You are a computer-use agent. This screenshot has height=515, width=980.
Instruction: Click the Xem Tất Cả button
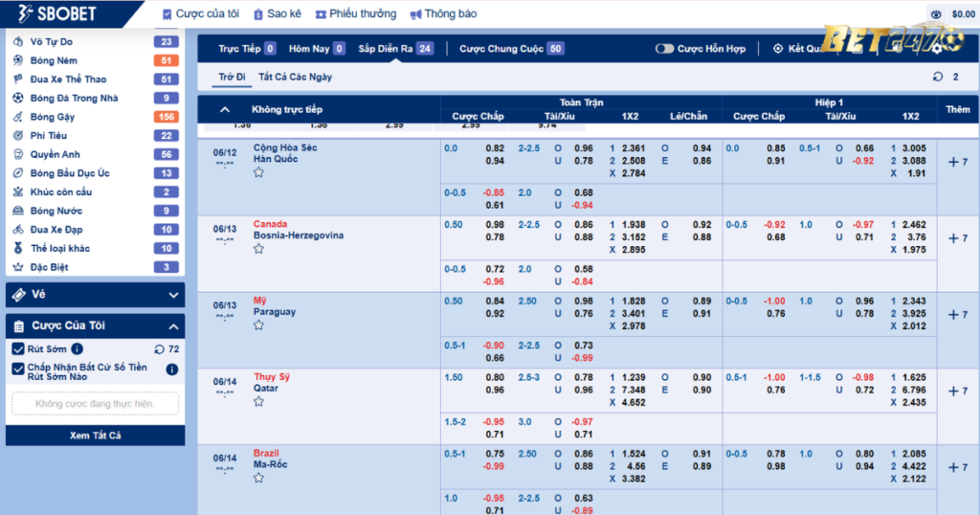point(95,436)
